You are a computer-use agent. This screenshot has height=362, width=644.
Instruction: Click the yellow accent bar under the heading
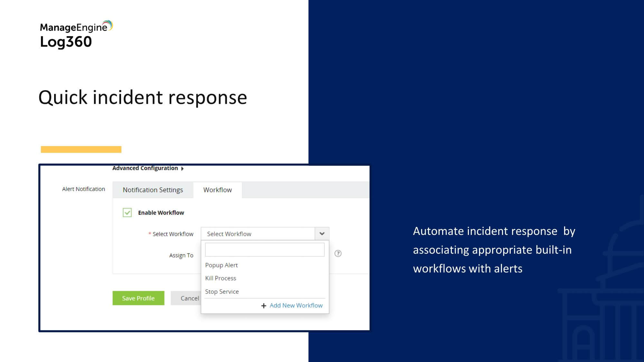click(x=81, y=149)
